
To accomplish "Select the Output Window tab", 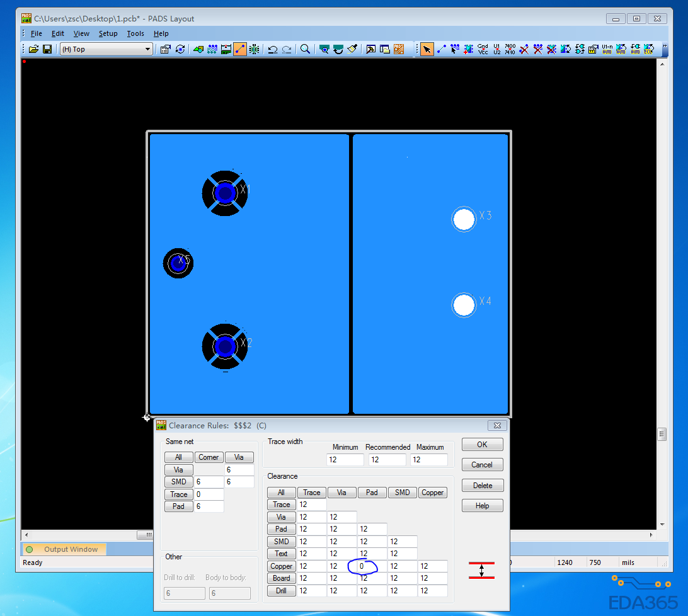I will 64,549.
